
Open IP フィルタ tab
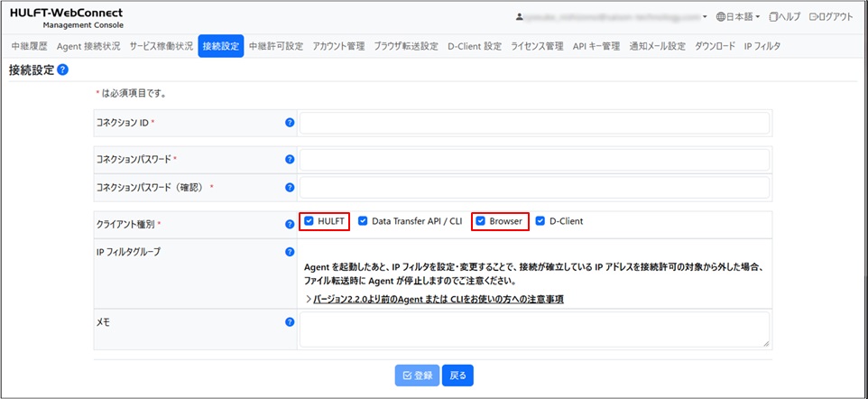(x=762, y=47)
